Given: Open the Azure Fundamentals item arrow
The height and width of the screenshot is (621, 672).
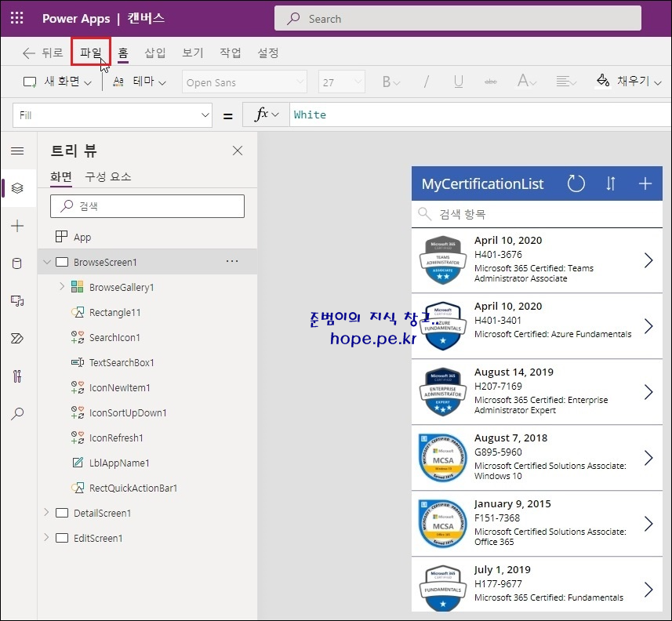Looking at the screenshot, I should tap(648, 326).
